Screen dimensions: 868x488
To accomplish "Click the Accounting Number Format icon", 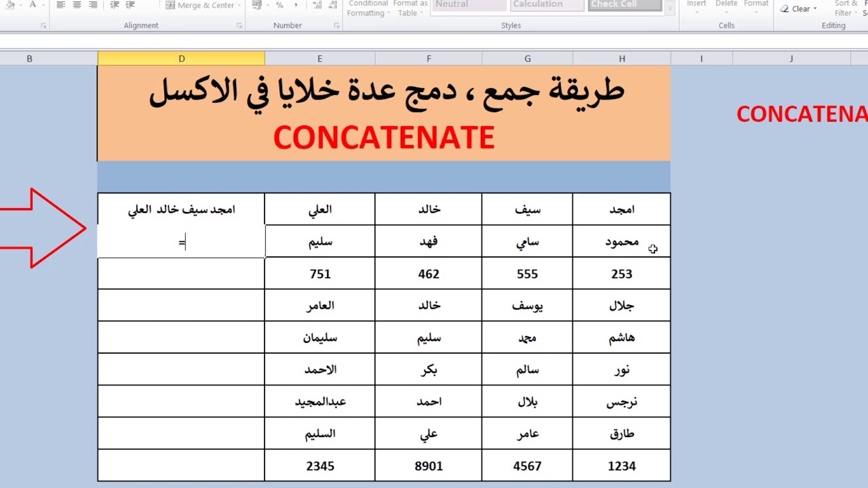I will pyautogui.click(x=256, y=5).
